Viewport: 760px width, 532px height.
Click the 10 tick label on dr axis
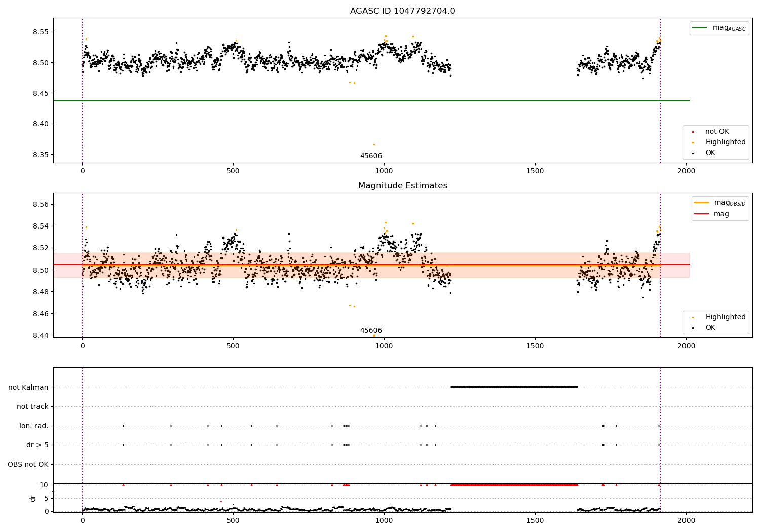click(44, 485)
